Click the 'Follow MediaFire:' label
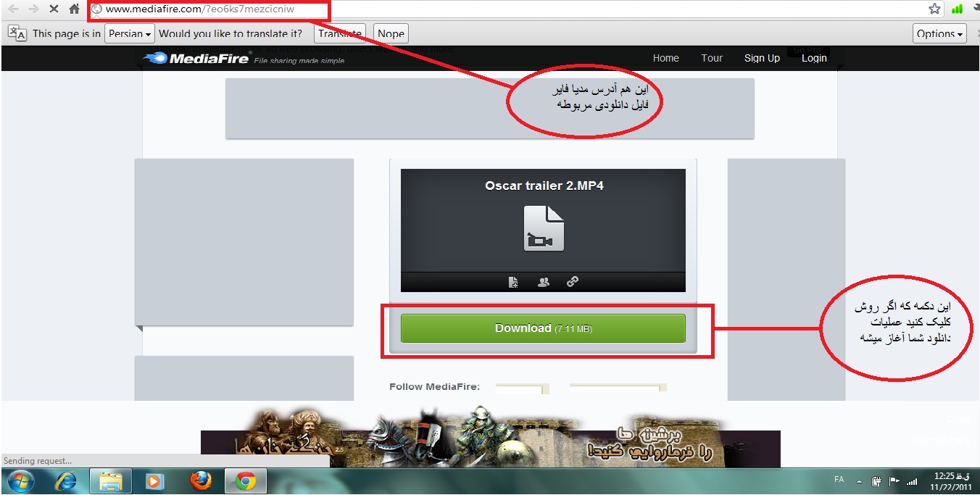The width and height of the screenshot is (980, 495). tap(434, 386)
